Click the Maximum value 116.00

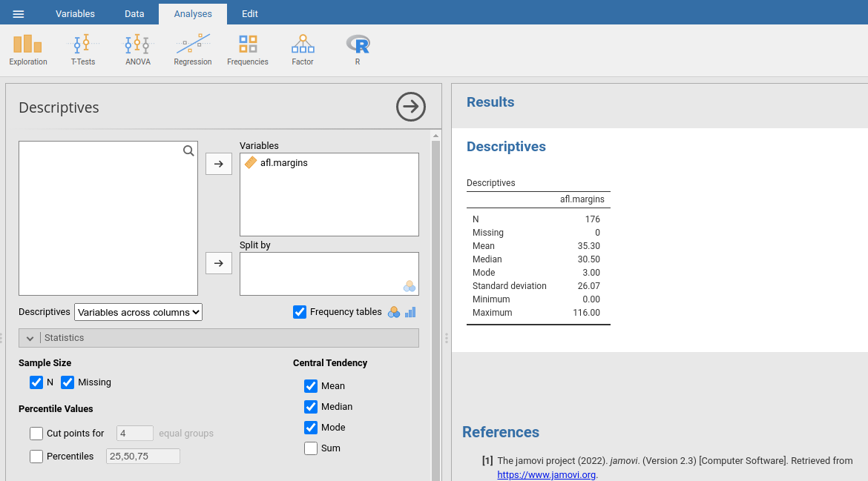pos(586,312)
